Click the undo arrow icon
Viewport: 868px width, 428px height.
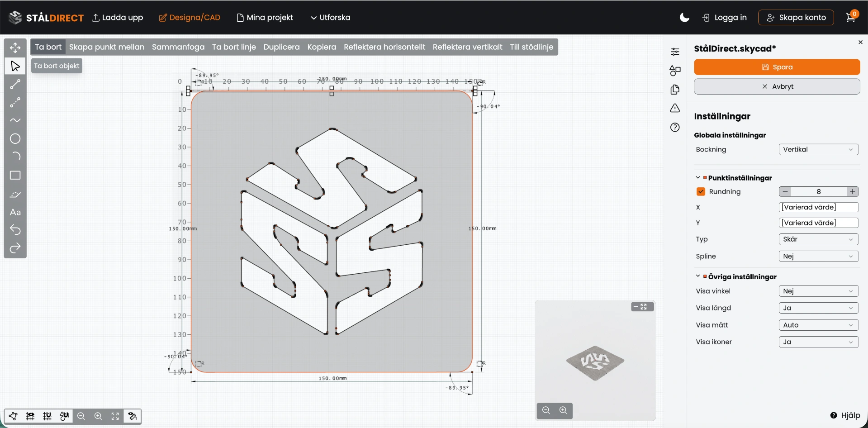(15, 230)
